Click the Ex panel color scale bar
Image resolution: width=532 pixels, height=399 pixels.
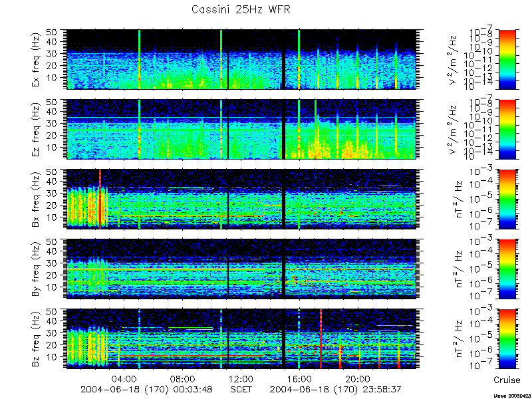coord(507,59)
